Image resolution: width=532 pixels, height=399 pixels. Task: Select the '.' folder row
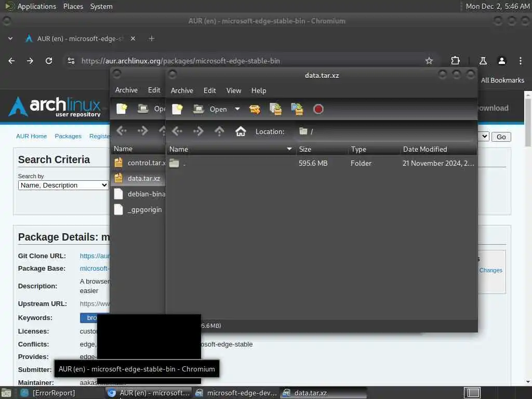322,163
